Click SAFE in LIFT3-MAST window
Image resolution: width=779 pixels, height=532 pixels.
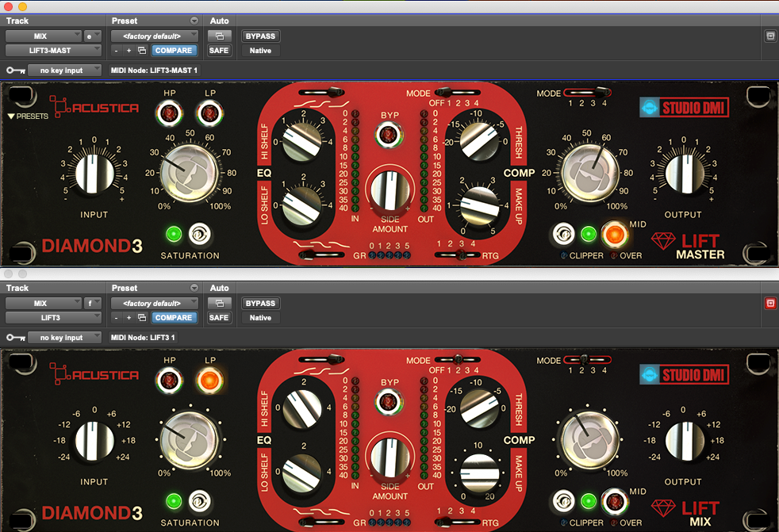pos(219,51)
